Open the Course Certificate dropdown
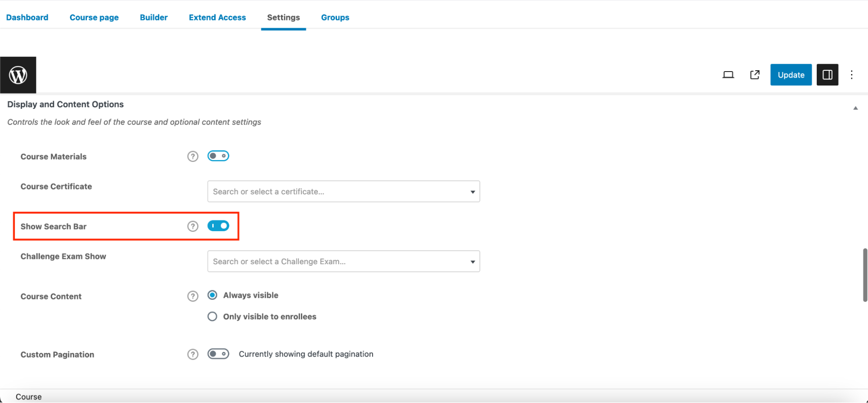Image resolution: width=868 pixels, height=403 pixels. (343, 191)
